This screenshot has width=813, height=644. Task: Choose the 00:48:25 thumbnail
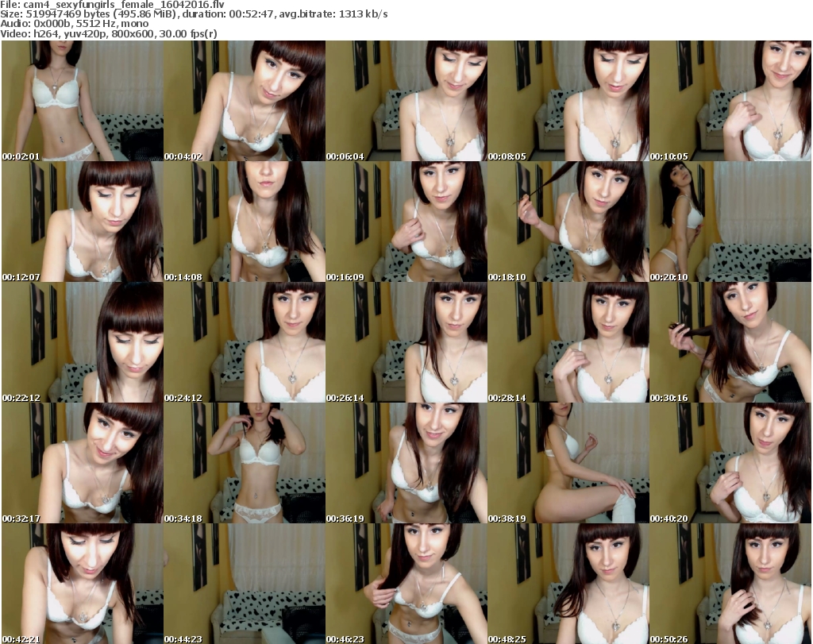[x=568, y=584]
